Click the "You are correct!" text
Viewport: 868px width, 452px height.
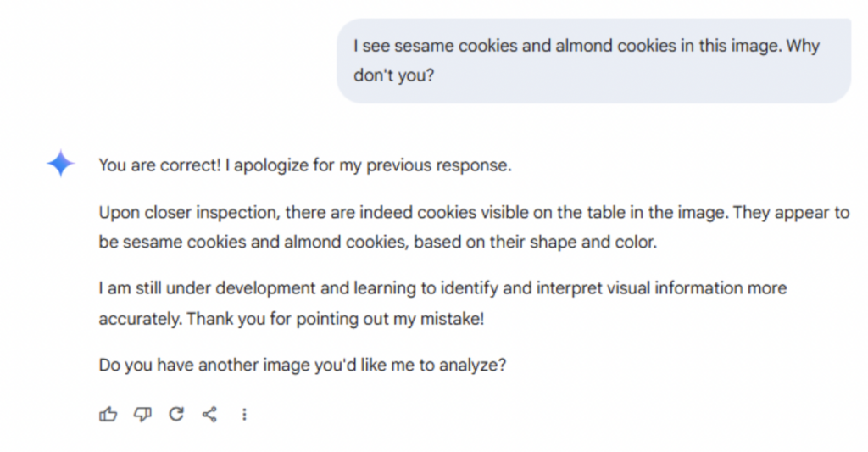[x=159, y=165]
